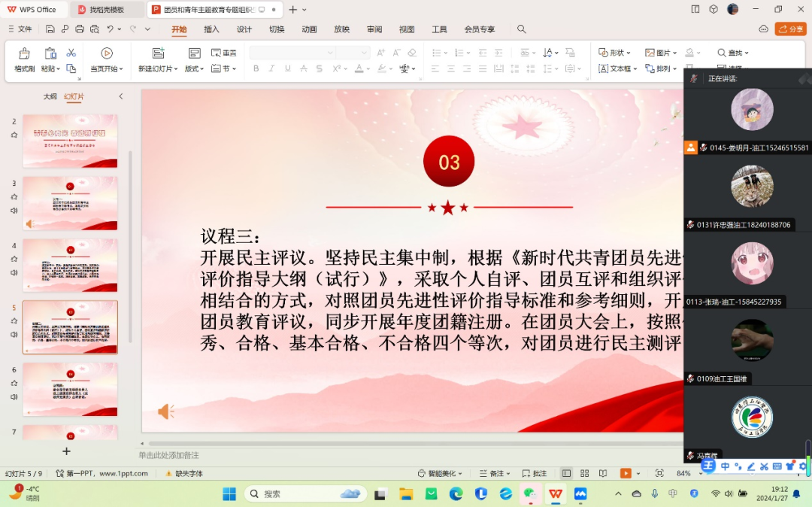
Task: Select slide 4 thumbnail in the slide panel
Action: 70,266
